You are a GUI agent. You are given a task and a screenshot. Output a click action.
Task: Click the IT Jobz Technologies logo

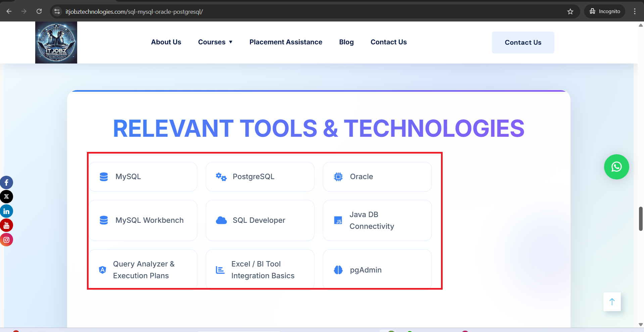click(56, 42)
